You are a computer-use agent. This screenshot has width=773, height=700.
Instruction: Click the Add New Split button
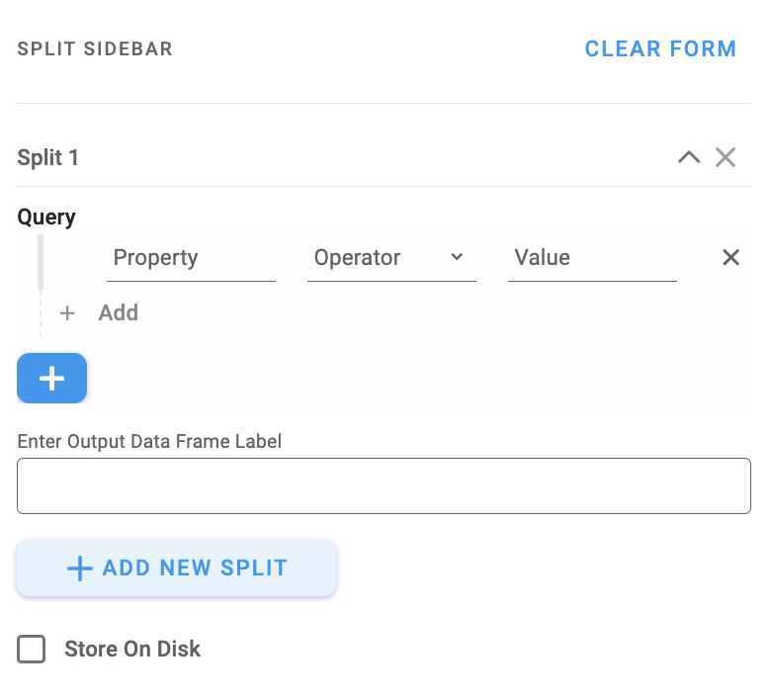(177, 569)
